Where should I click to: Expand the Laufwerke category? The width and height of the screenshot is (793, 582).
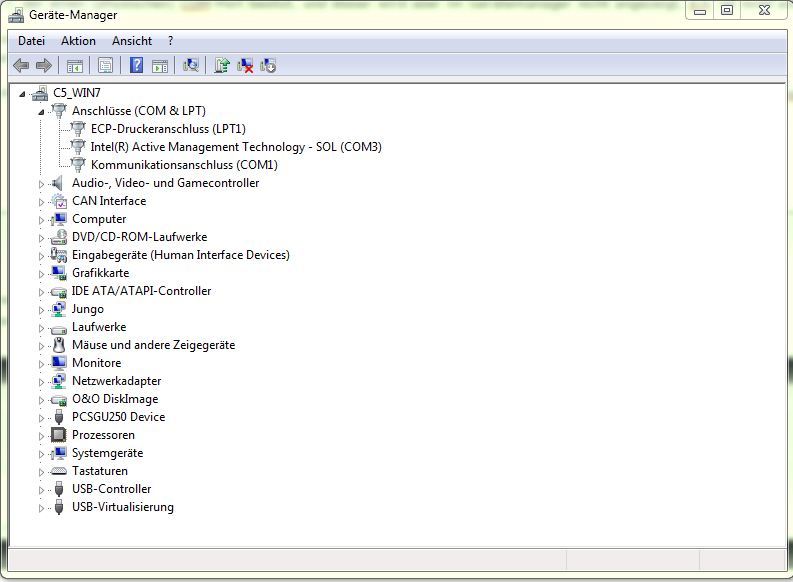point(41,328)
